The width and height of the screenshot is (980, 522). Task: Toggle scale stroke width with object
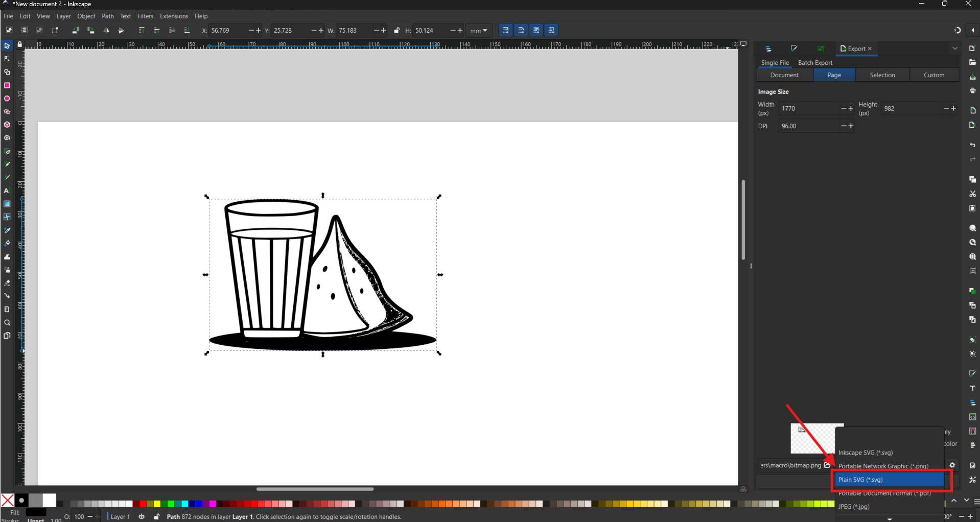click(x=505, y=31)
